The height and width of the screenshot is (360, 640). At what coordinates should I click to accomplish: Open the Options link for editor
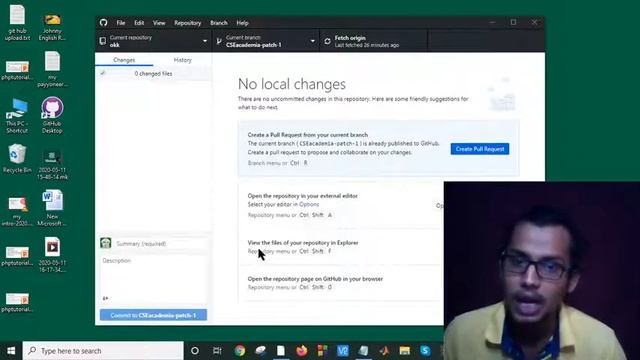[x=309, y=204]
